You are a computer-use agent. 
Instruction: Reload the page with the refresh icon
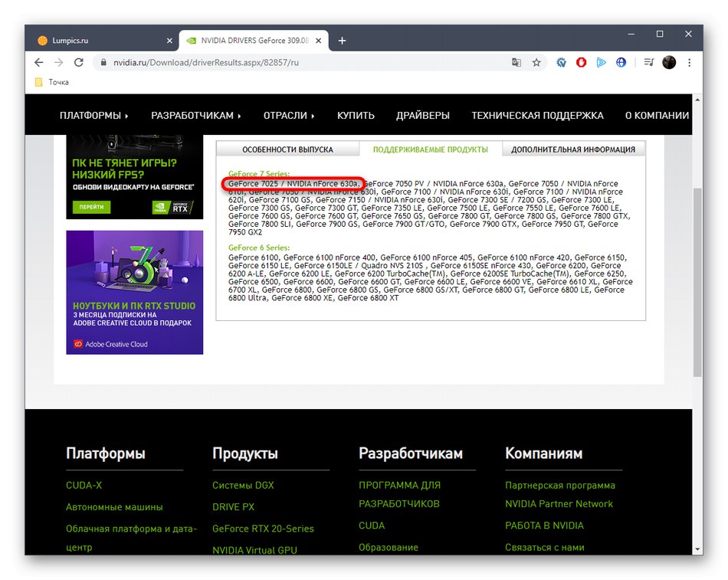click(x=78, y=62)
